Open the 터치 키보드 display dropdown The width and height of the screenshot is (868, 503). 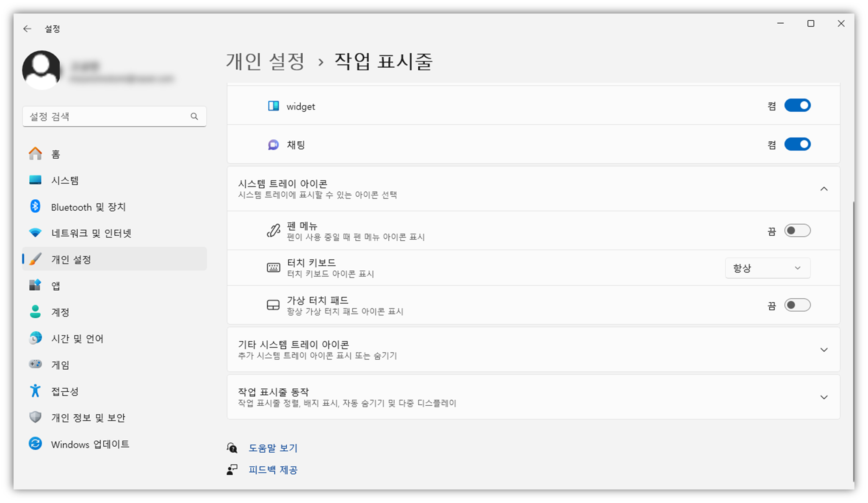click(767, 267)
